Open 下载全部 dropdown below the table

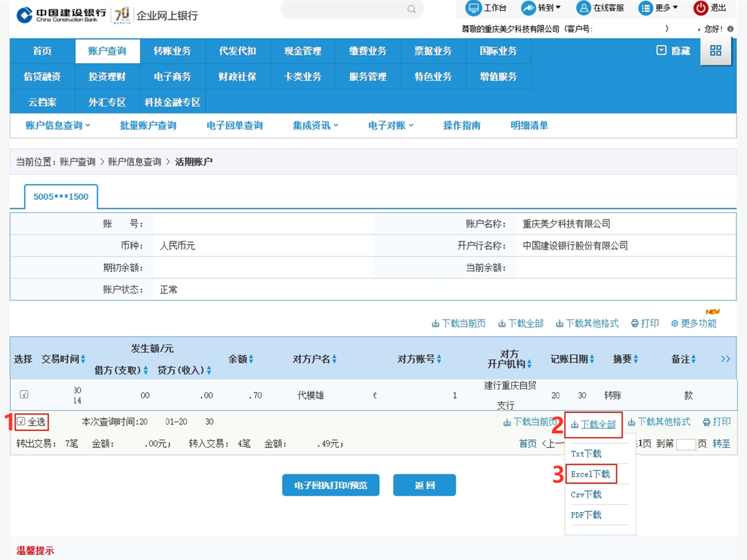593,424
